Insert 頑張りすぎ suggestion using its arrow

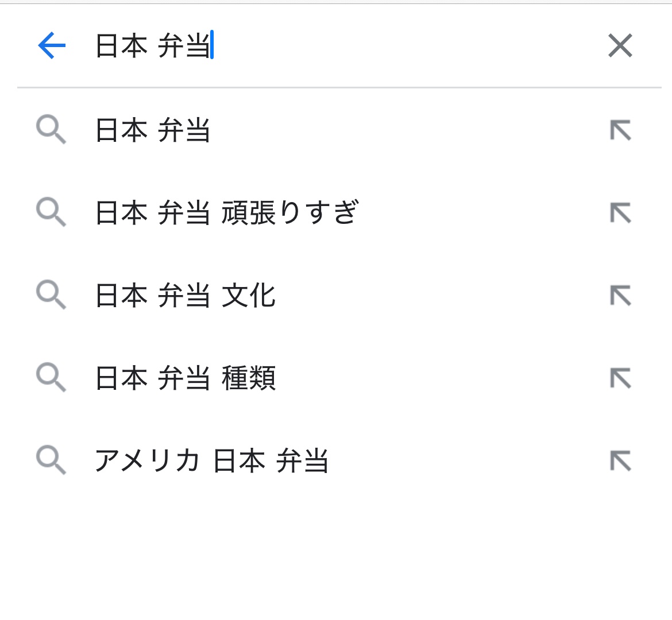[x=620, y=213]
